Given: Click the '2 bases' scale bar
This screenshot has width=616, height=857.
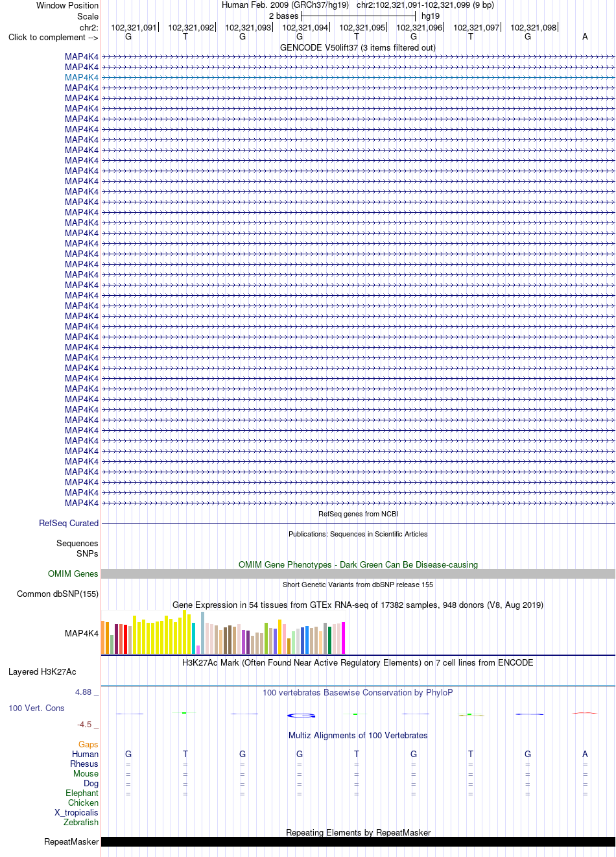Looking at the screenshot, I should (358, 16).
